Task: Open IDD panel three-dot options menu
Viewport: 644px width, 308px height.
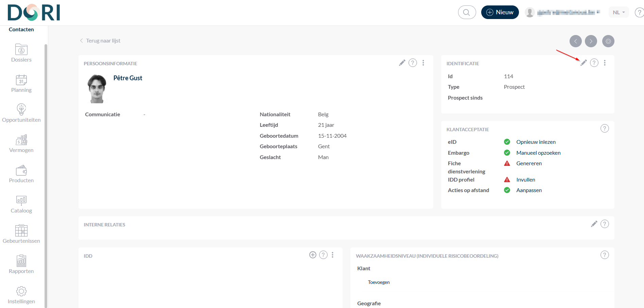Action: pyautogui.click(x=332, y=255)
